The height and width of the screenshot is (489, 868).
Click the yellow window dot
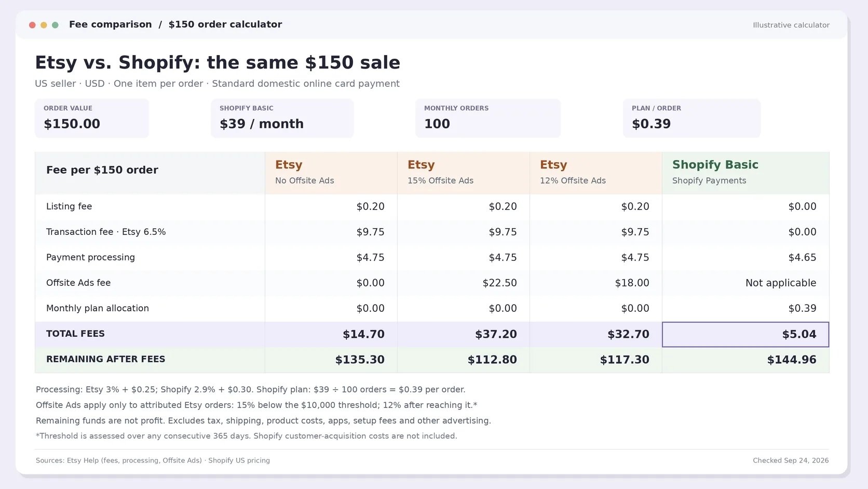coord(44,25)
